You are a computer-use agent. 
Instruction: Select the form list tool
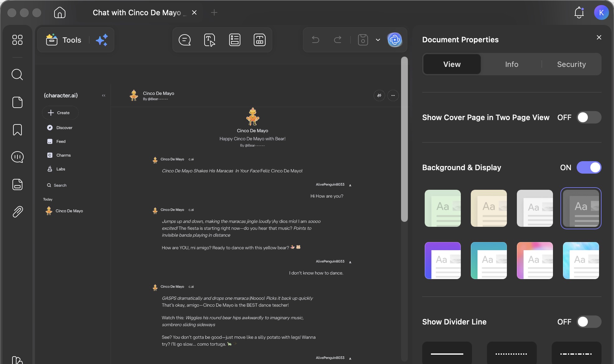235,40
